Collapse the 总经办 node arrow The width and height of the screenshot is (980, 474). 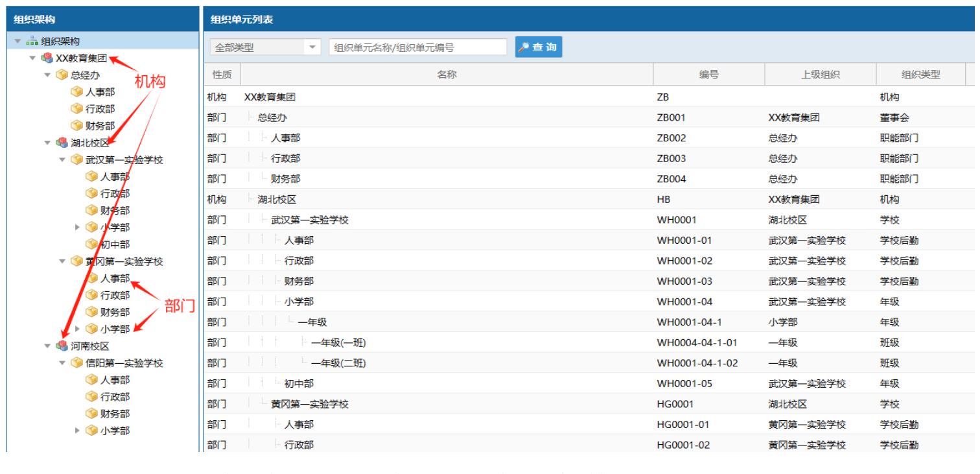tap(47, 75)
